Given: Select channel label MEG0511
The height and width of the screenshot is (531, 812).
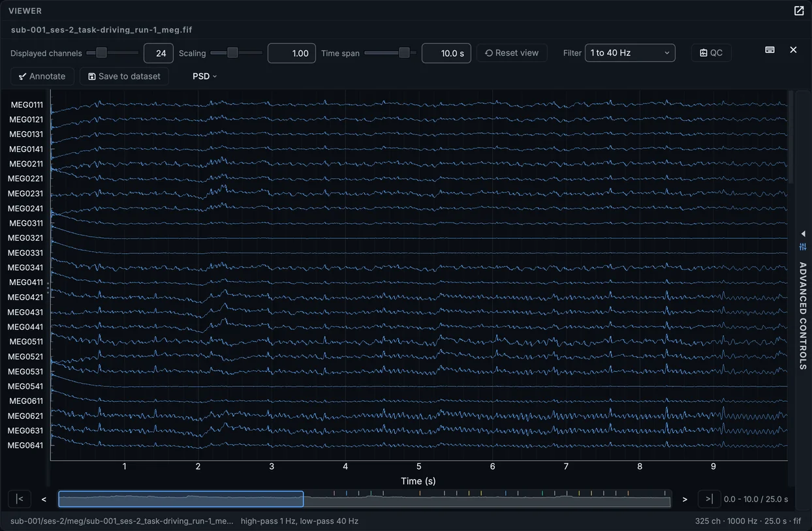Looking at the screenshot, I should point(27,342).
